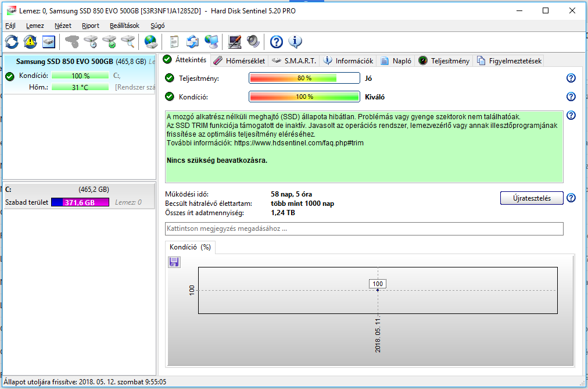Click help icon next to Újratesztelés button
Screen dimensions: 588x389
tap(571, 198)
